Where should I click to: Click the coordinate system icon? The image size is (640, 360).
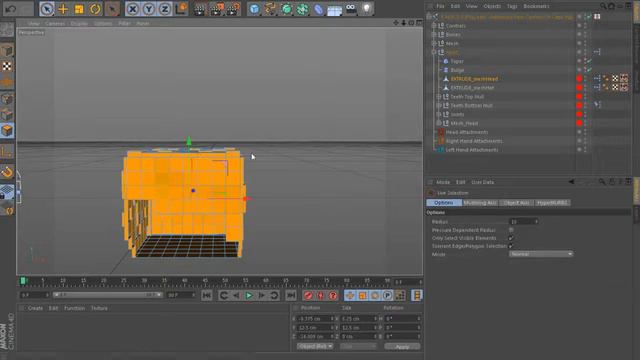pyautogui.click(x=181, y=9)
